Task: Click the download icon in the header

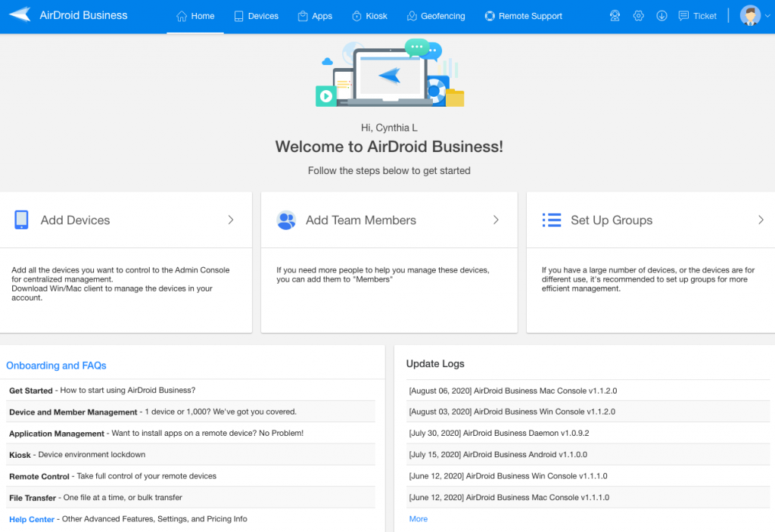Action: coord(661,16)
